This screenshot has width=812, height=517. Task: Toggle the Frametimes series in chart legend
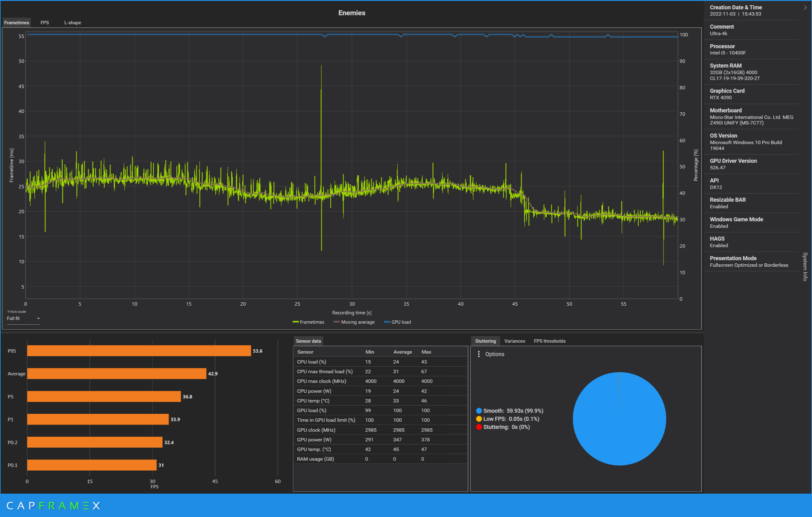pos(308,322)
